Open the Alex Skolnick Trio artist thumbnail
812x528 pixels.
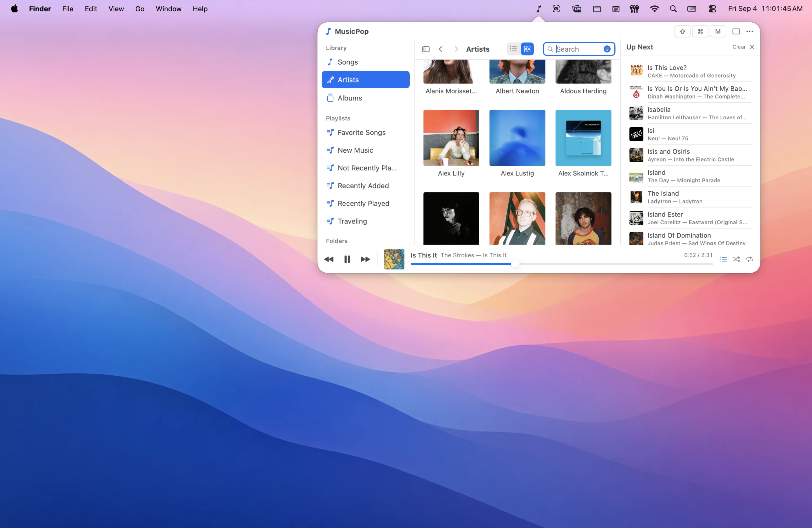583,138
